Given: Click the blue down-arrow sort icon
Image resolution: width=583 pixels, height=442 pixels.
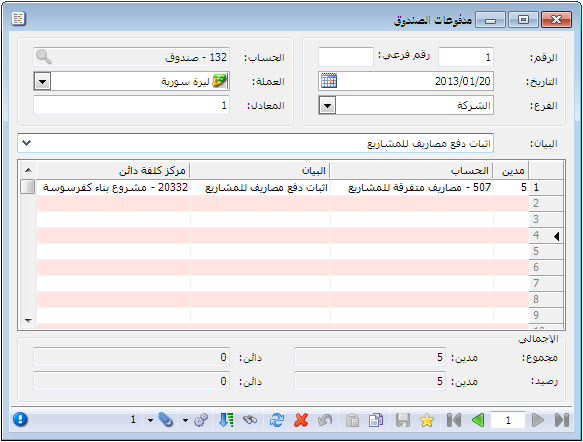Looking at the screenshot, I should click(x=226, y=420).
